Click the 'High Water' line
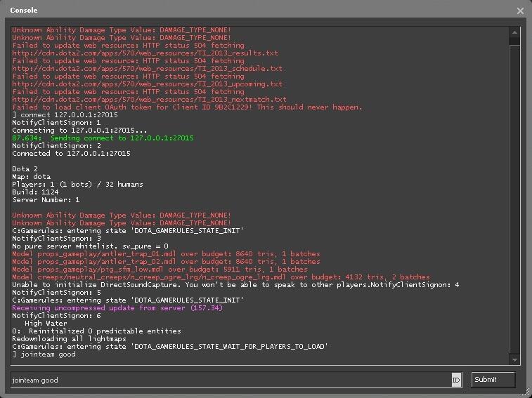This screenshot has width=532, height=398. click(x=46, y=324)
